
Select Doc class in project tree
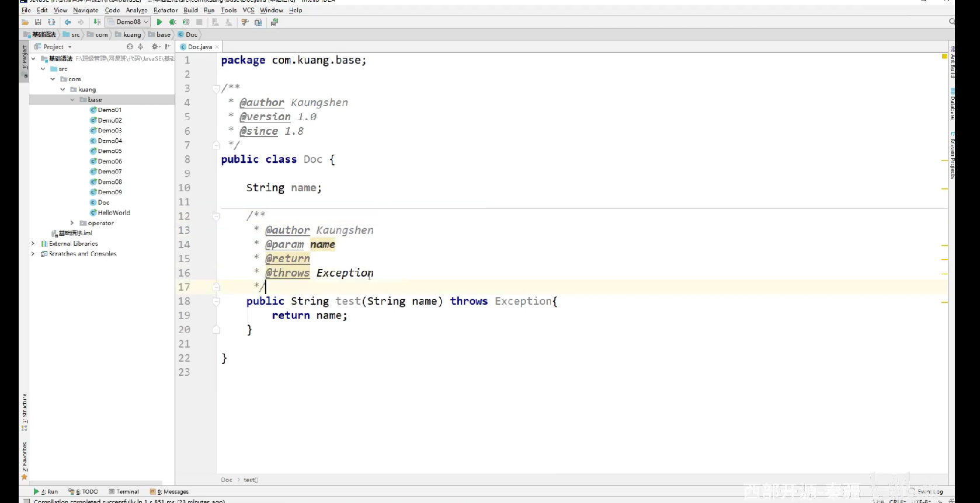(x=100, y=202)
